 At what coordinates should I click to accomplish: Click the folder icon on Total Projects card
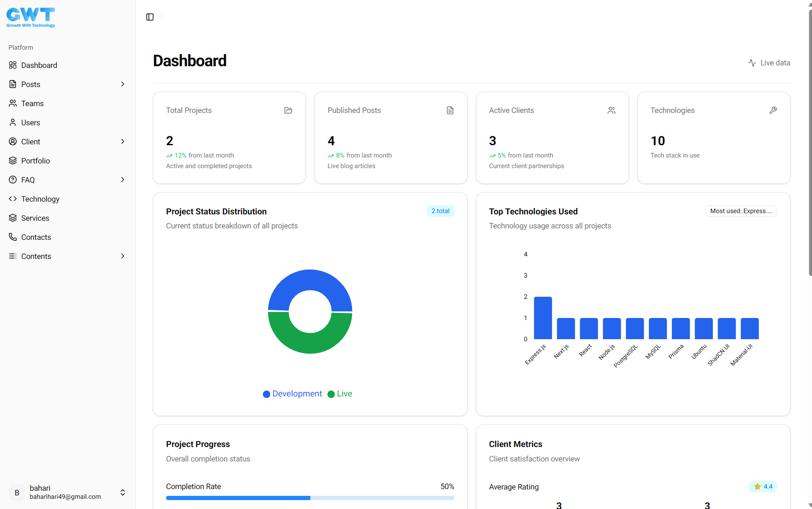tap(288, 110)
